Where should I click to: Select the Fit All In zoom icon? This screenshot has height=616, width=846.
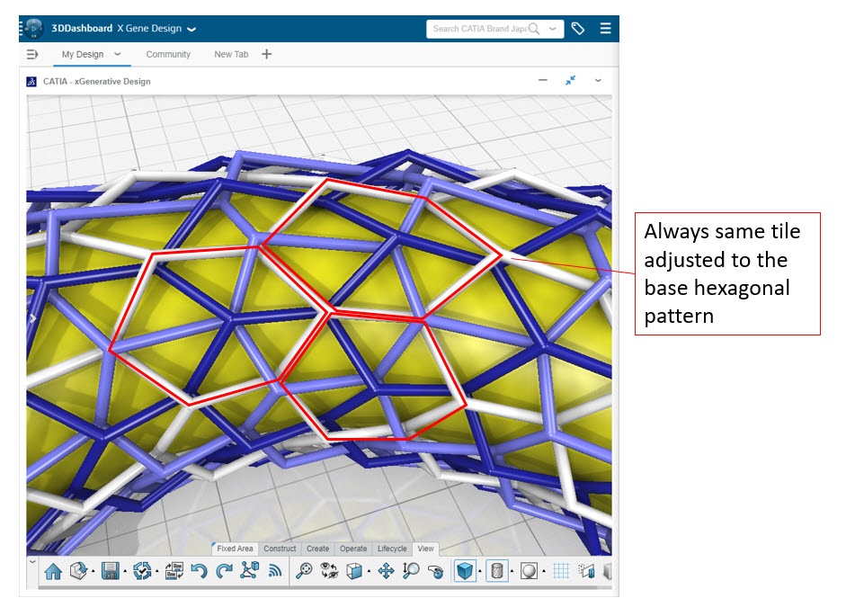click(304, 571)
